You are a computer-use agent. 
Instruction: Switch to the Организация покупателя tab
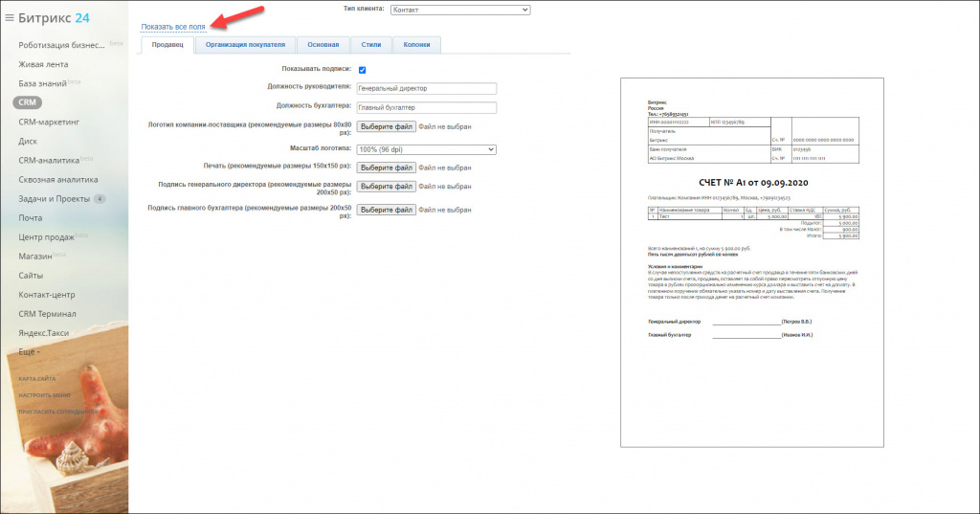coord(245,44)
